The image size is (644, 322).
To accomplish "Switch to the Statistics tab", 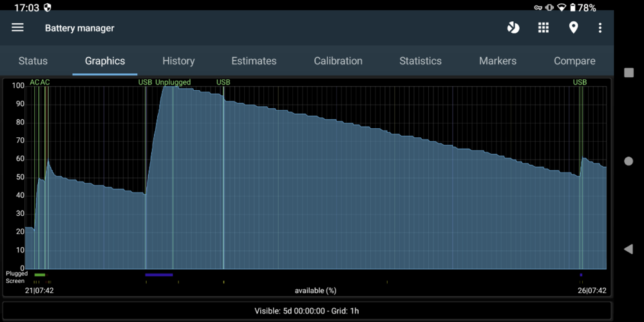I will point(420,61).
